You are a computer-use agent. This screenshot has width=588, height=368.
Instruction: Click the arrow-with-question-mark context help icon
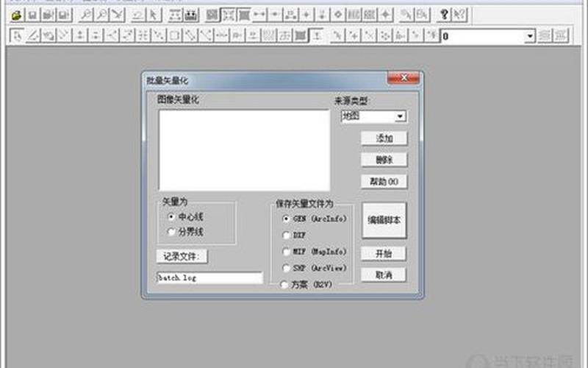460,15
